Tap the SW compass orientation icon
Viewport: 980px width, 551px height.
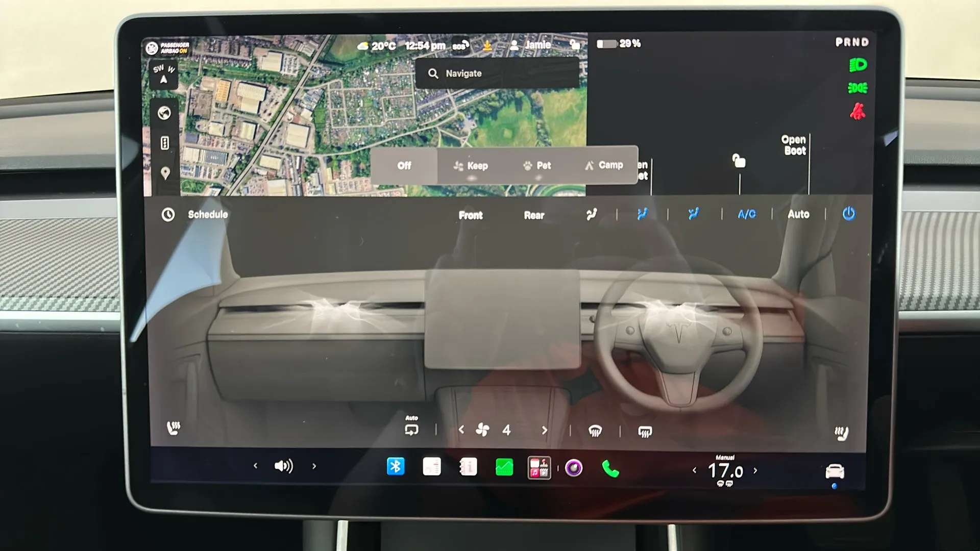point(164,74)
